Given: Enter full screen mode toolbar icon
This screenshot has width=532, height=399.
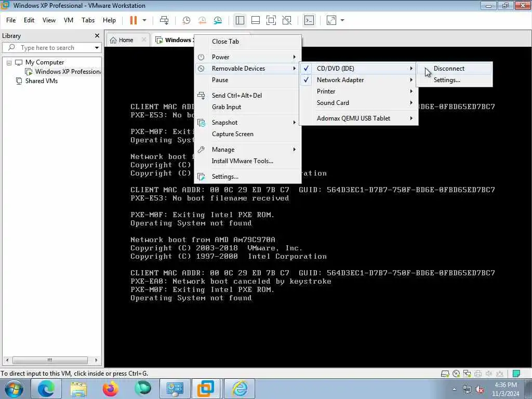Looking at the screenshot, I should [271, 20].
